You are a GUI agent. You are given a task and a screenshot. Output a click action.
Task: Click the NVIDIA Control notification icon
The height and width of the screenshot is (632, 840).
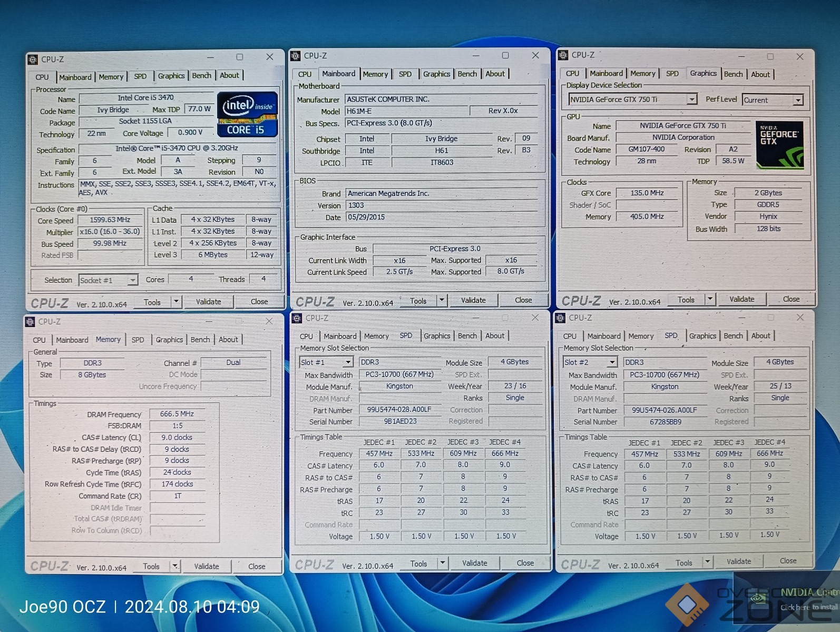point(758,598)
